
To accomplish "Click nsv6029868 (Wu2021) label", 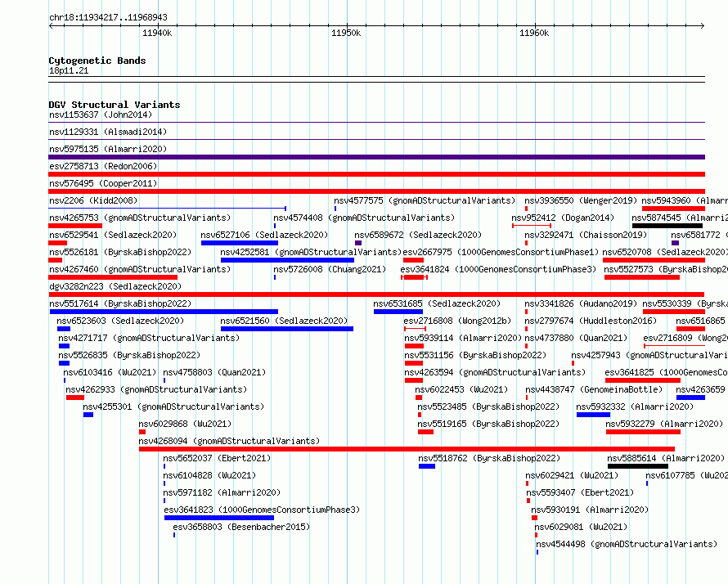I will tap(185, 424).
